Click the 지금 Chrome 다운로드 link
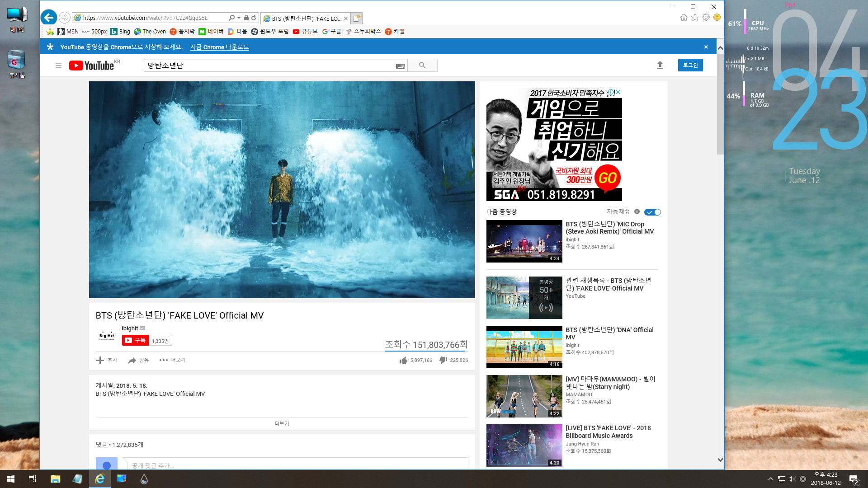 [219, 47]
